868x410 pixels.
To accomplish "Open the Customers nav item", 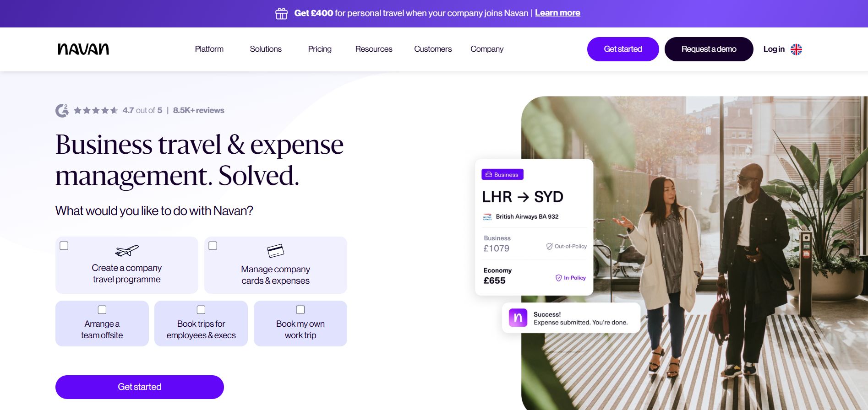I will (x=433, y=49).
